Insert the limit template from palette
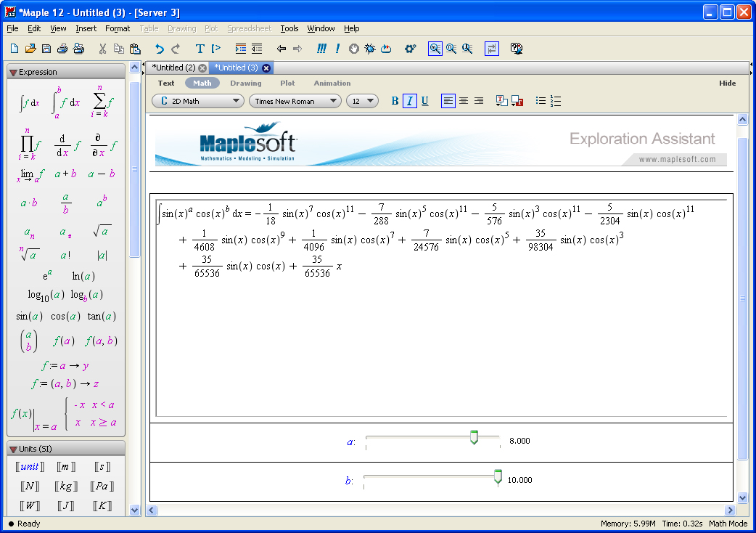The image size is (756, 533). (30, 174)
